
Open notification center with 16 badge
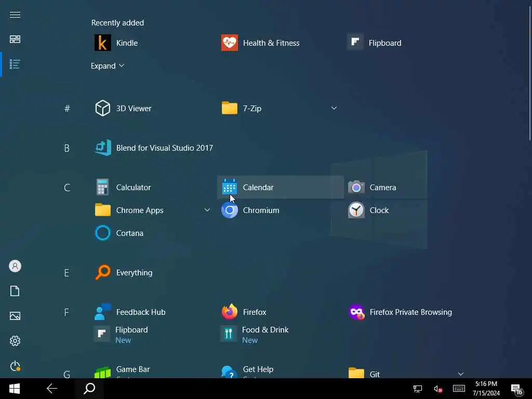coord(517,390)
